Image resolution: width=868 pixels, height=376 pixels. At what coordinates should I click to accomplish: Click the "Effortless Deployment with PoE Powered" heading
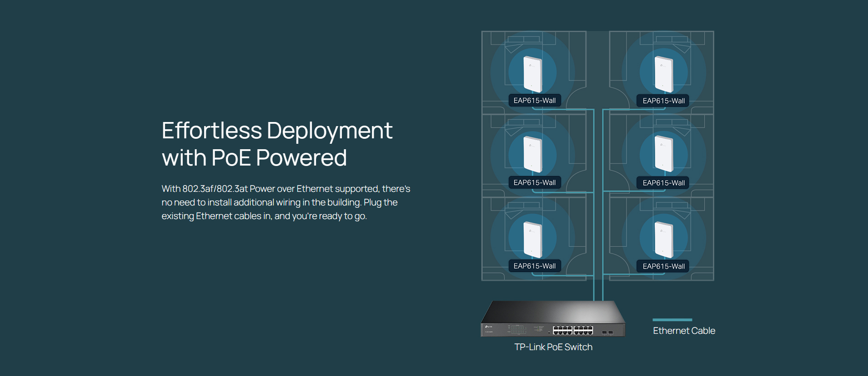coord(277,144)
